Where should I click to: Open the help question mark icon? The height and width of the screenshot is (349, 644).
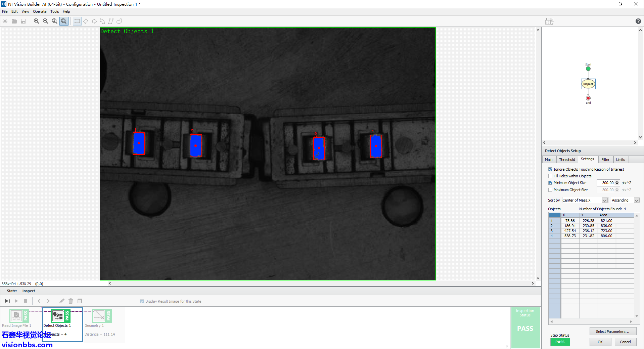(638, 21)
